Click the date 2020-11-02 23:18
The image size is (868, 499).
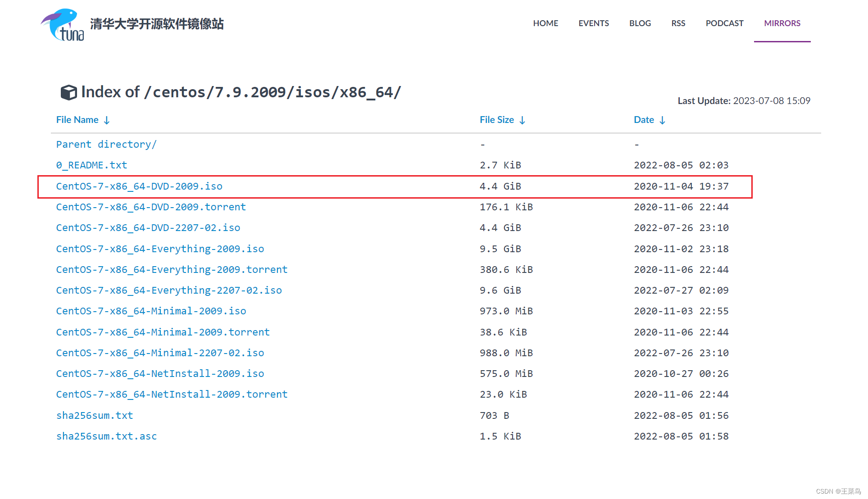click(x=681, y=249)
